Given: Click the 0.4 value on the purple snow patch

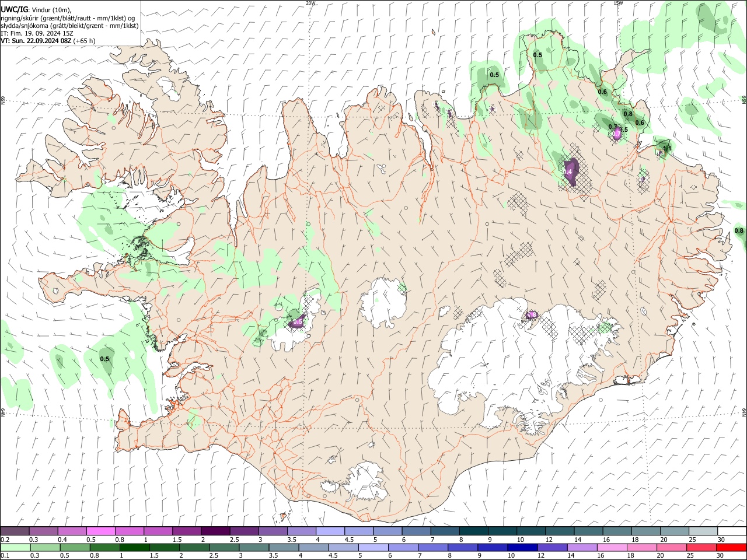Looking at the screenshot, I should 568,172.
